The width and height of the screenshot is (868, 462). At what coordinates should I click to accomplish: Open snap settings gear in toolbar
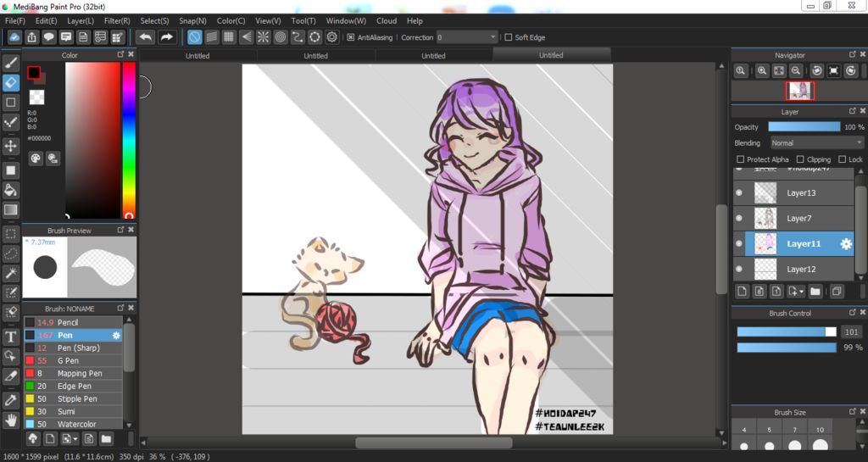pos(331,37)
